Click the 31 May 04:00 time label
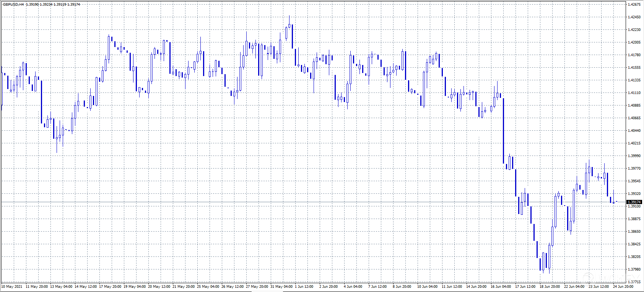Viewport: 644px width, 292px height. click(281, 286)
